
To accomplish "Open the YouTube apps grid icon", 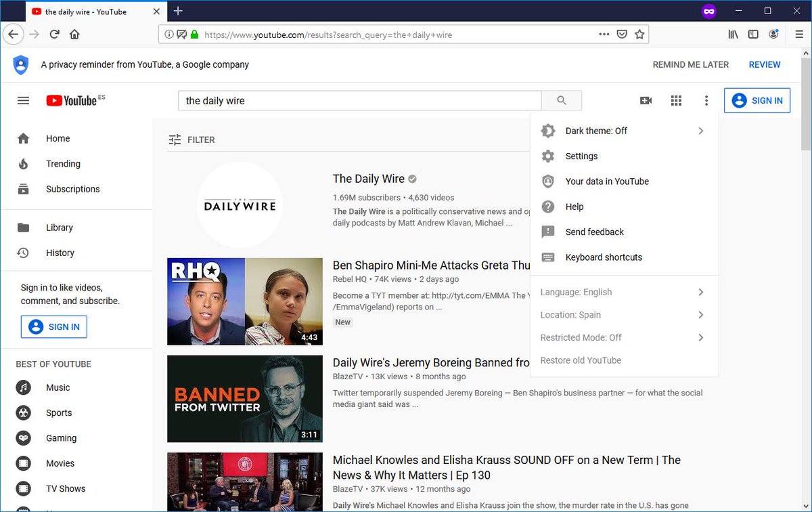I will tap(676, 100).
